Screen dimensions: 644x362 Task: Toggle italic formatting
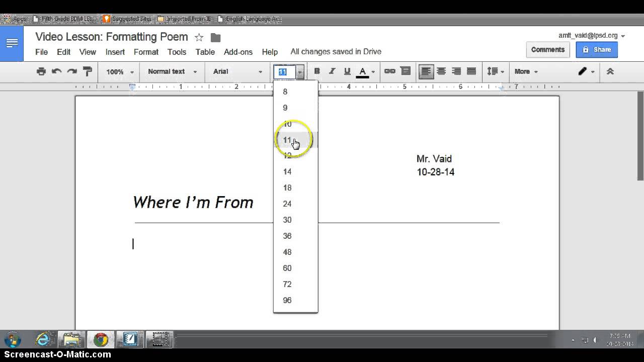point(332,71)
